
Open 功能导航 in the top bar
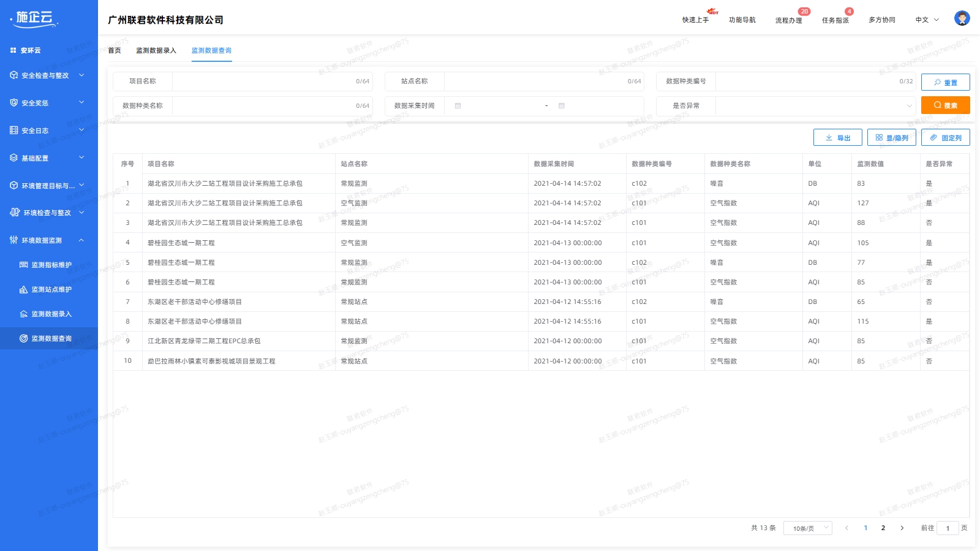(742, 20)
